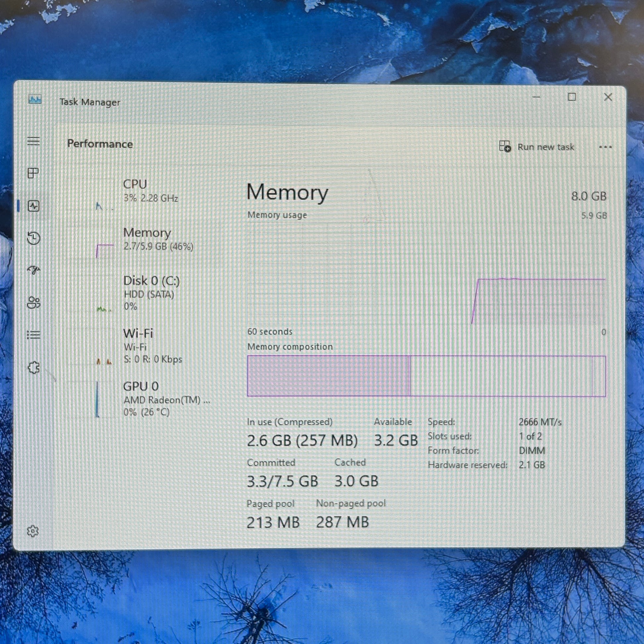The width and height of the screenshot is (644, 644).
Task: Click Run new task button
Action: click(537, 147)
